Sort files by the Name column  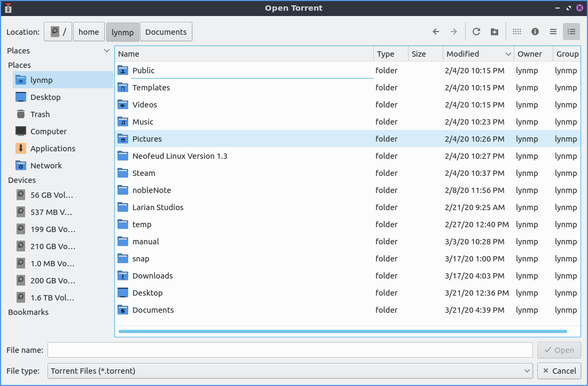[244, 54]
